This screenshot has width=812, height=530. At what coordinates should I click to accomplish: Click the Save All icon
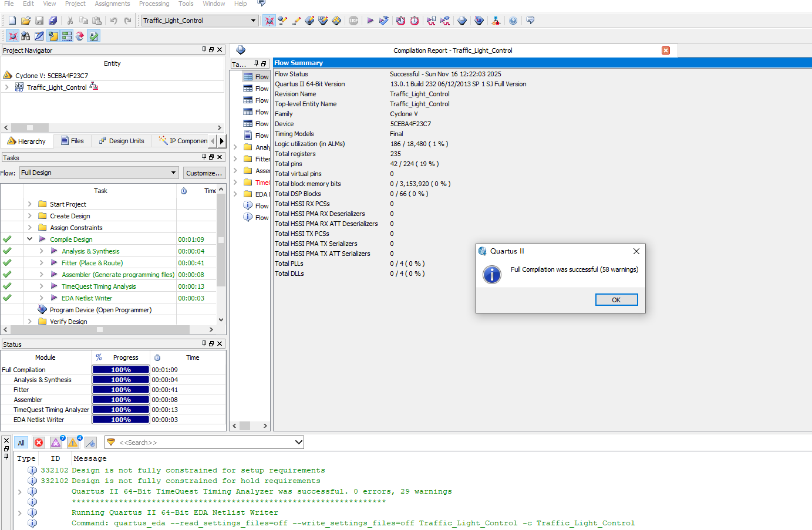(x=53, y=21)
